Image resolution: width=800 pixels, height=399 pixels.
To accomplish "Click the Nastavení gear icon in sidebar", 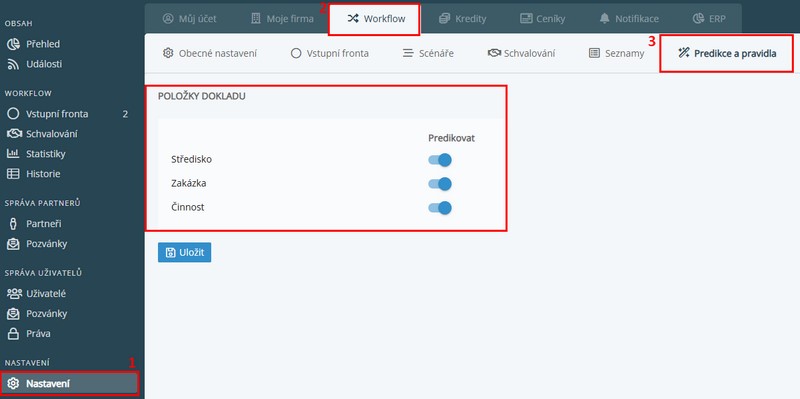I will 14,384.
